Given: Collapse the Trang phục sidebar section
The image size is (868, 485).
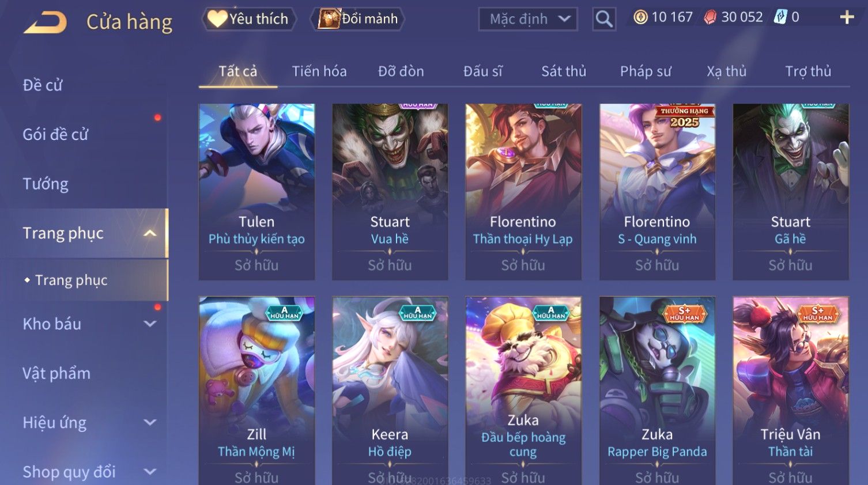Looking at the screenshot, I should point(150,233).
